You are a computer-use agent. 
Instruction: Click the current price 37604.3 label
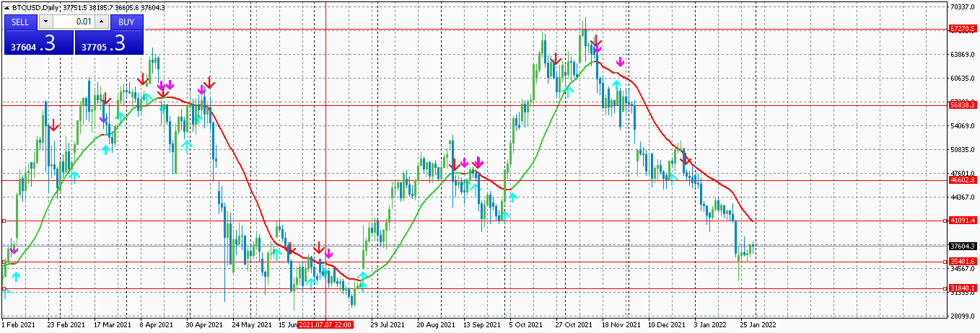tap(963, 246)
